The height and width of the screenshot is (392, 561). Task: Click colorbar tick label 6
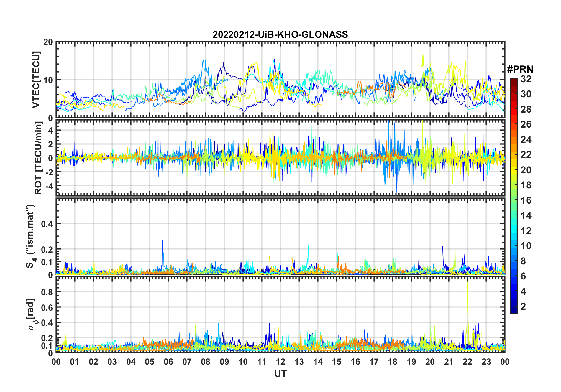[x=524, y=276]
